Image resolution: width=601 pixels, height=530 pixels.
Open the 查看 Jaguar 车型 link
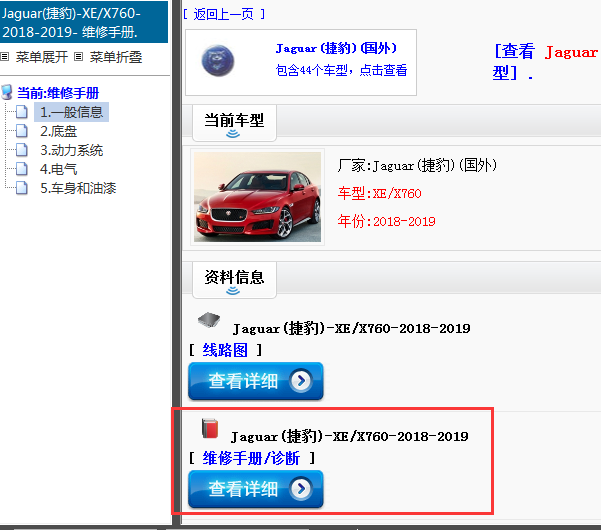pyautogui.click(x=546, y=62)
